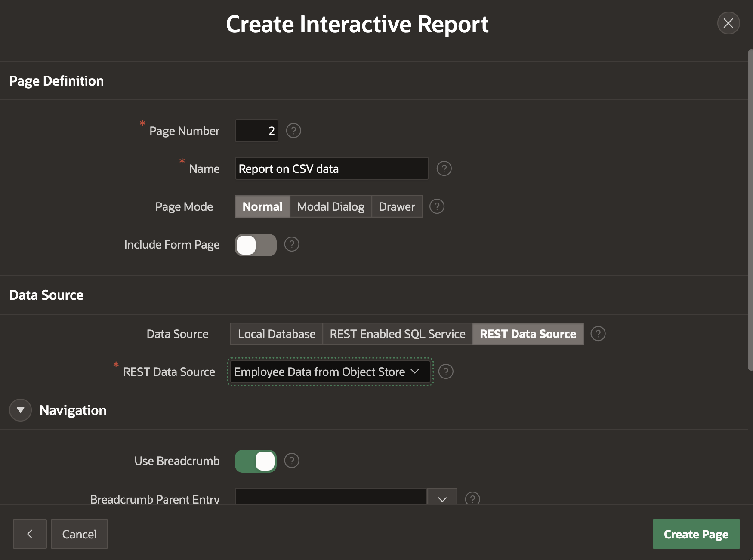
Task: Turn off the Use Breadcrumb switch
Action: 256,462
